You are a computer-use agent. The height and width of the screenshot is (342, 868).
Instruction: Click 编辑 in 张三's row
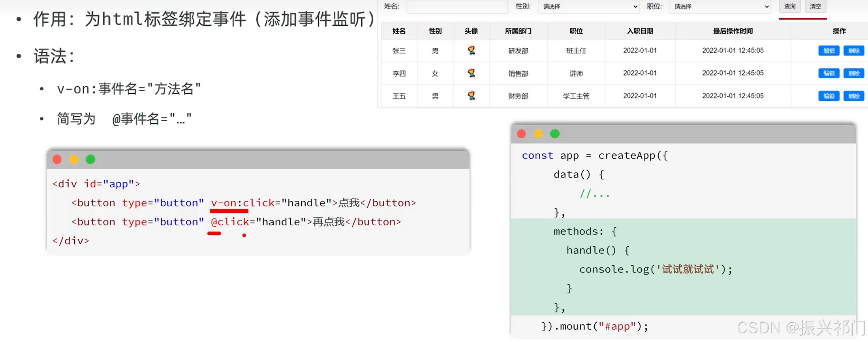click(x=829, y=51)
